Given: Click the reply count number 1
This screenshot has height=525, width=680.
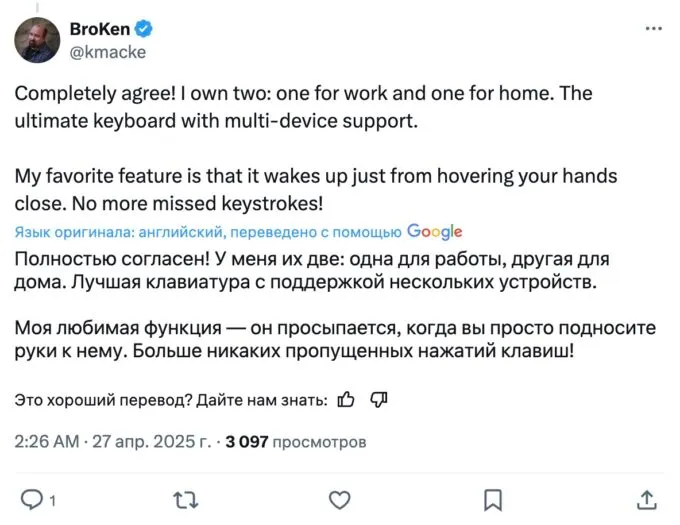Looking at the screenshot, I should pyautogui.click(x=52, y=499).
